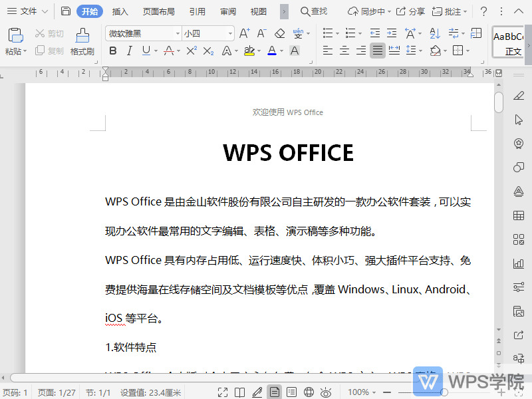Open 查找 to search the document
This screenshot has width=532, height=399.
click(314, 11)
